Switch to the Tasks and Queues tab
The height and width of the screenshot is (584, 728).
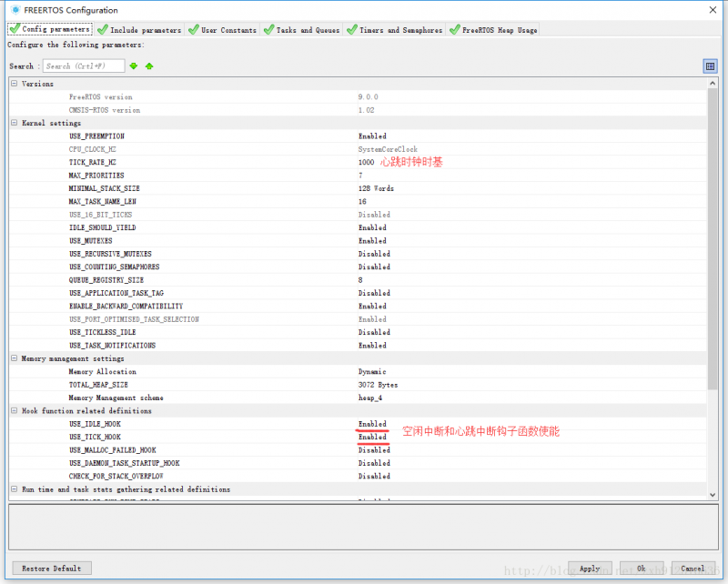tap(302, 30)
